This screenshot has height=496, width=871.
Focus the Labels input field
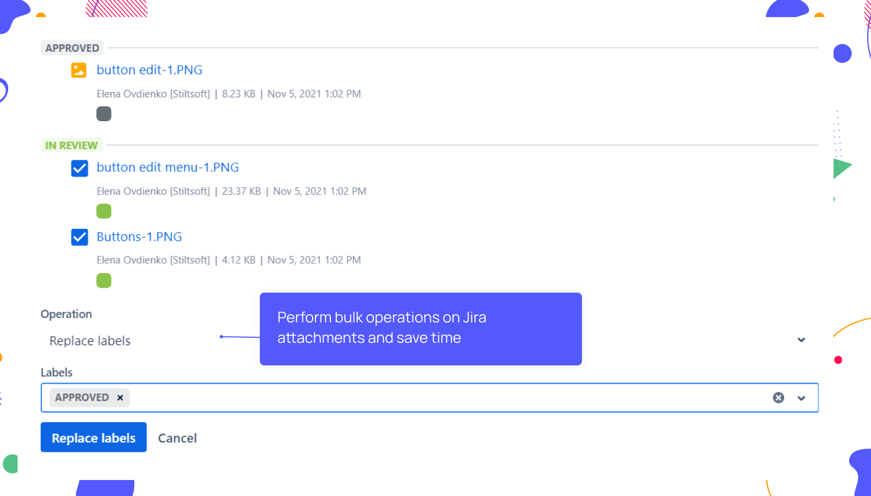(x=450, y=398)
